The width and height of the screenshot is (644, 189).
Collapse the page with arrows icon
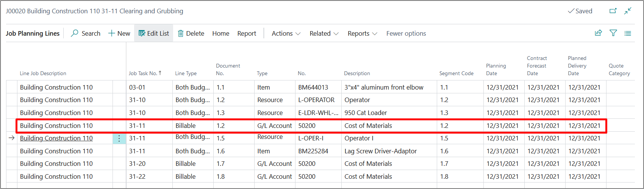628,11
